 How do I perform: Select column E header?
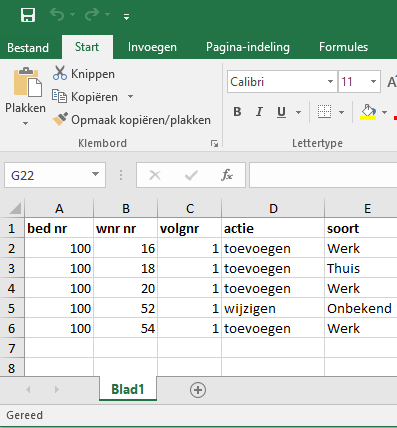[361, 208]
